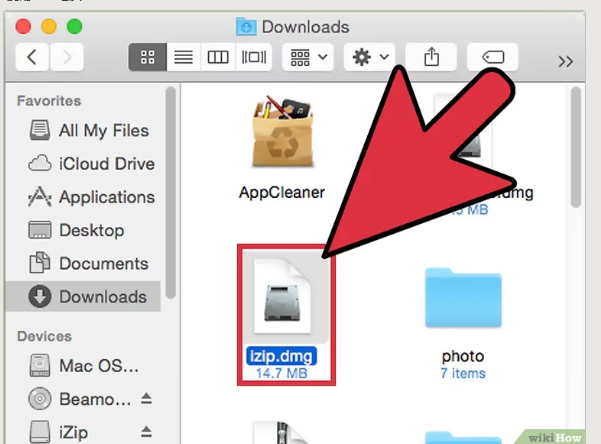The width and height of the screenshot is (601, 444).
Task: Click the izip.dmg file name
Action: [x=282, y=356]
